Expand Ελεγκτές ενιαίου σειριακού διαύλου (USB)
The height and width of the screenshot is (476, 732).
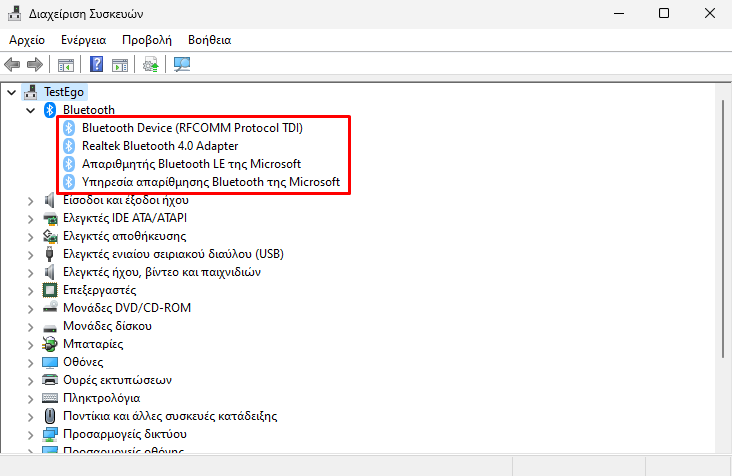(x=30, y=255)
